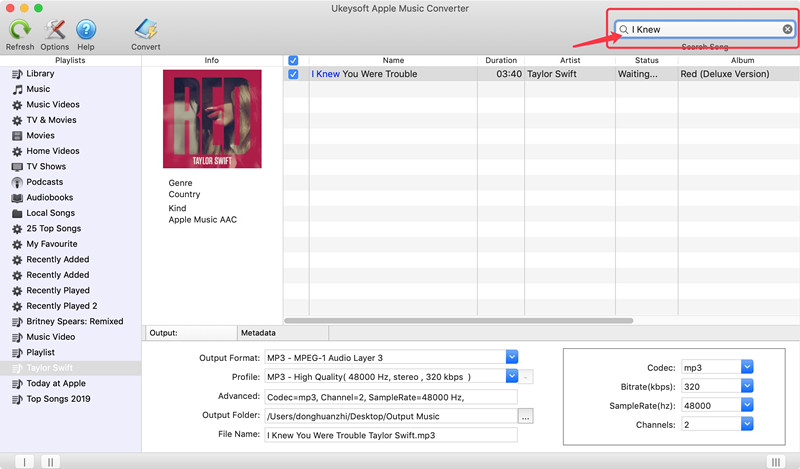The image size is (800, 469).
Task: Toggle the select-all checkbox in table header
Action: point(293,60)
